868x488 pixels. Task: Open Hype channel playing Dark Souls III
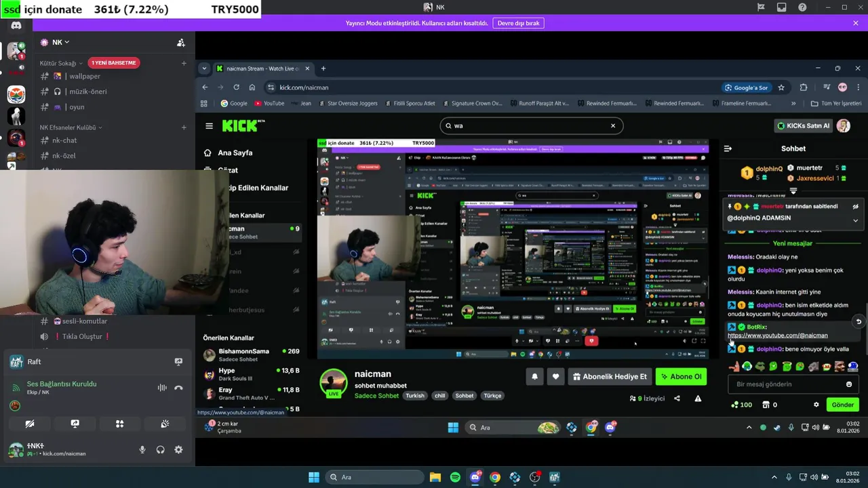click(251, 374)
